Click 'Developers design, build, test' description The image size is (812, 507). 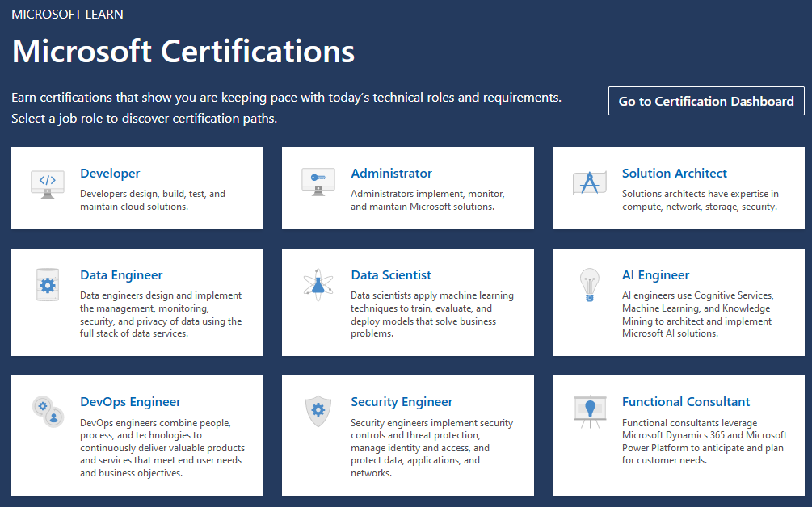point(152,199)
